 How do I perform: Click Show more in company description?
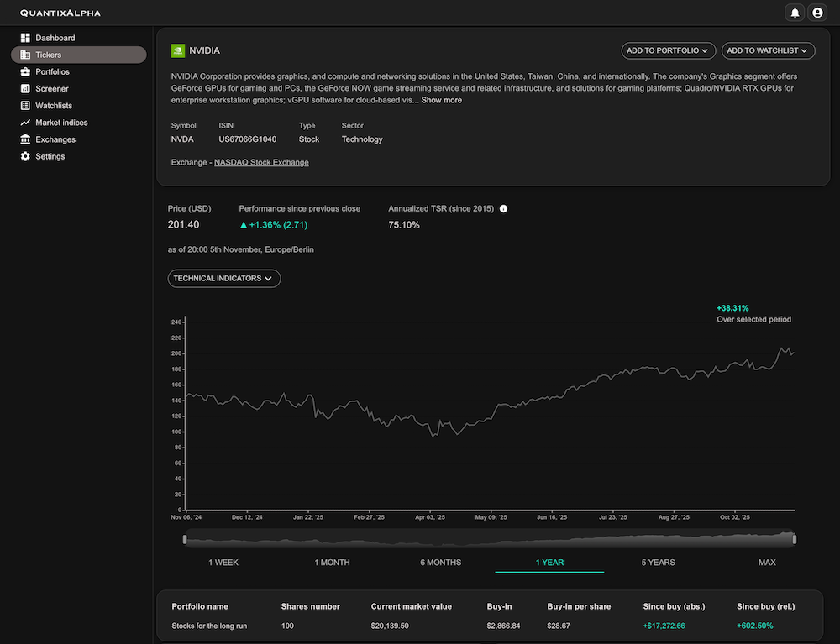(x=441, y=100)
